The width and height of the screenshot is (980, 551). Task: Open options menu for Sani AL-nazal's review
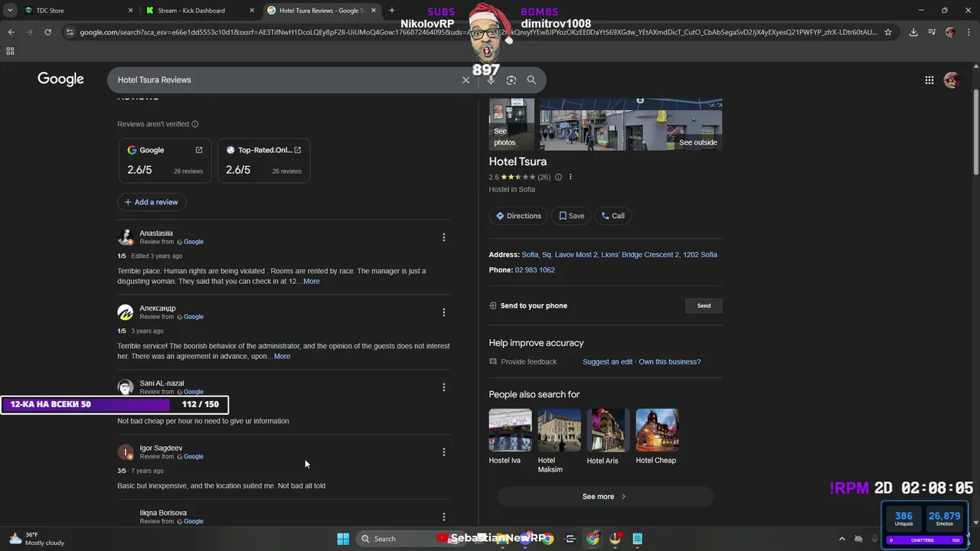[x=443, y=387]
